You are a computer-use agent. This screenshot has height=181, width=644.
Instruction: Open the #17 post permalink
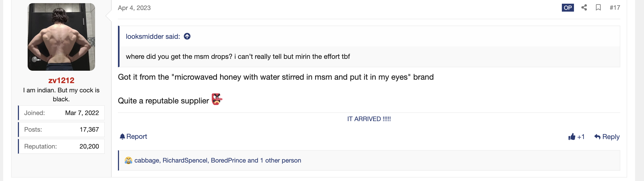pyautogui.click(x=615, y=8)
